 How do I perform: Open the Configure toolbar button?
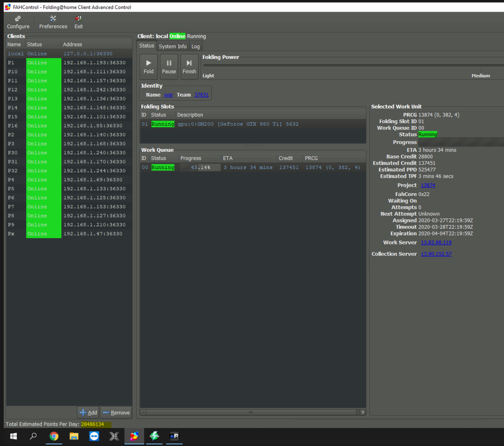pos(18,22)
